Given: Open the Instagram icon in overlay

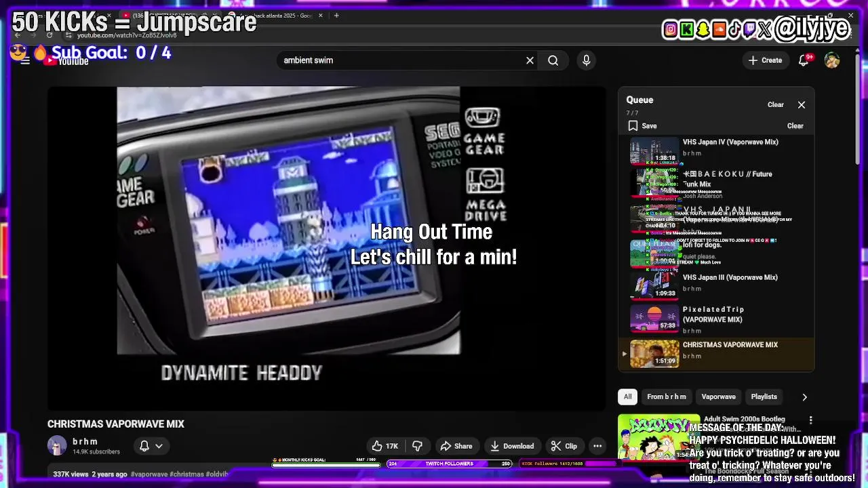Looking at the screenshot, I should tap(671, 29).
